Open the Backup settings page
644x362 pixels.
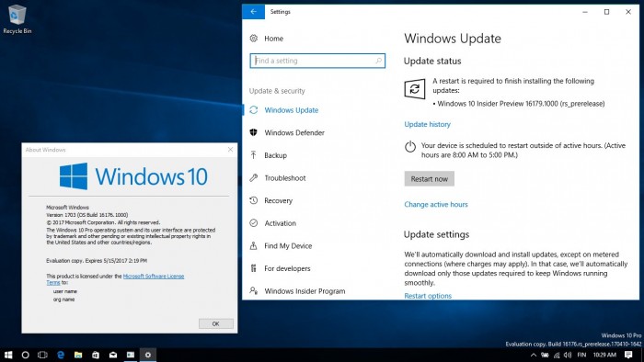[x=276, y=155]
